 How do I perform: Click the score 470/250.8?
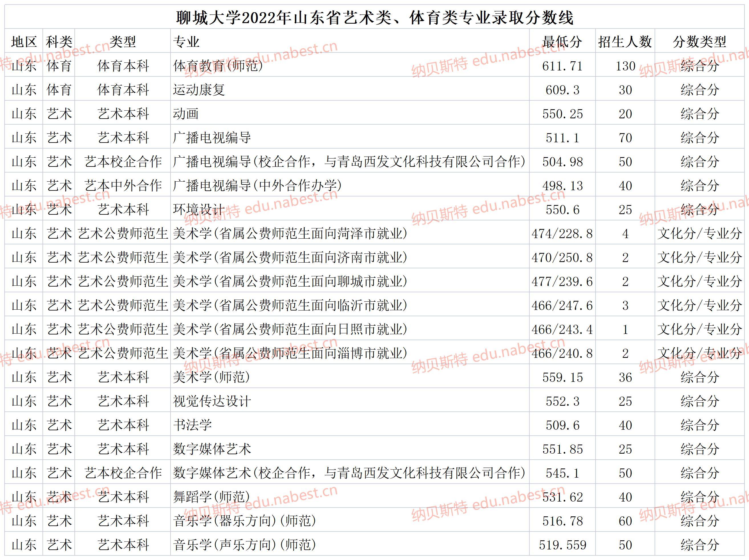562,258
